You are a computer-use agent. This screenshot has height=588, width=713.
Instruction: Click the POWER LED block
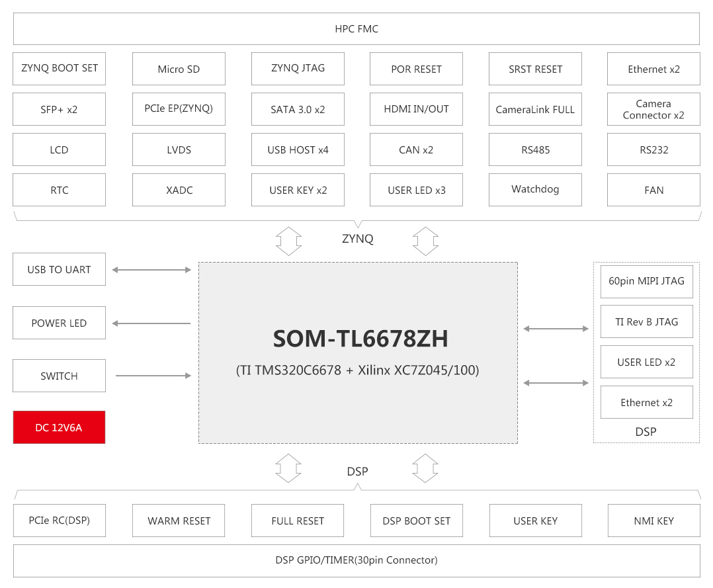click(60, 323)
